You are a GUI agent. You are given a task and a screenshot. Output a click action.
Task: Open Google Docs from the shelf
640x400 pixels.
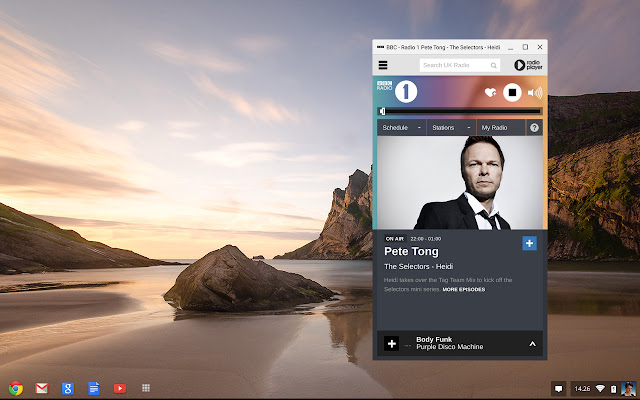click(94, 388)
